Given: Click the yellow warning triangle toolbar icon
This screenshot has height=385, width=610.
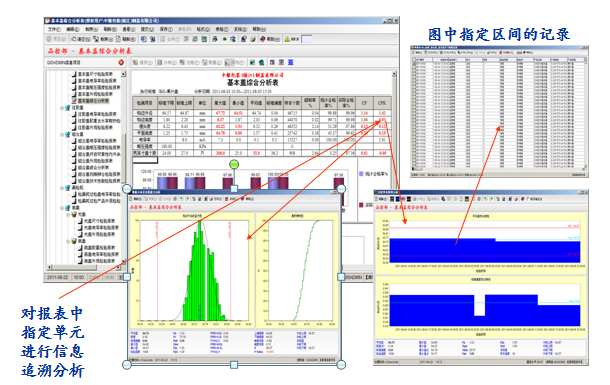Looking at the screenshot, I should [287, 39].
